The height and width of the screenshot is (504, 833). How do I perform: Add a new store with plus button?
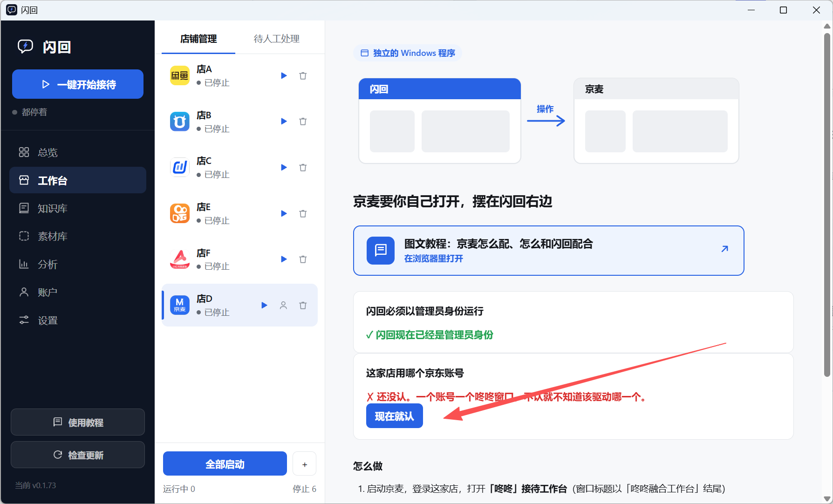305,463
